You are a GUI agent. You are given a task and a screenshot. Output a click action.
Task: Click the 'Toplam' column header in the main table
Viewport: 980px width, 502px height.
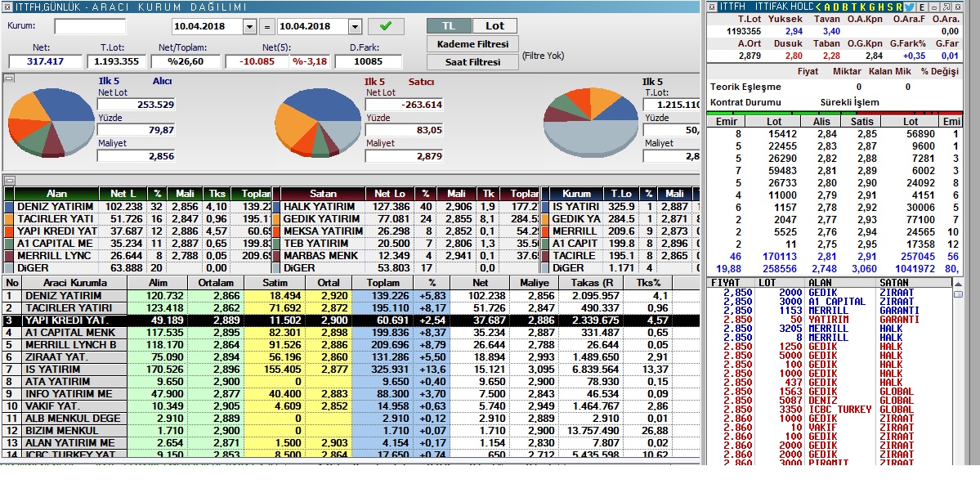(383, 283)
